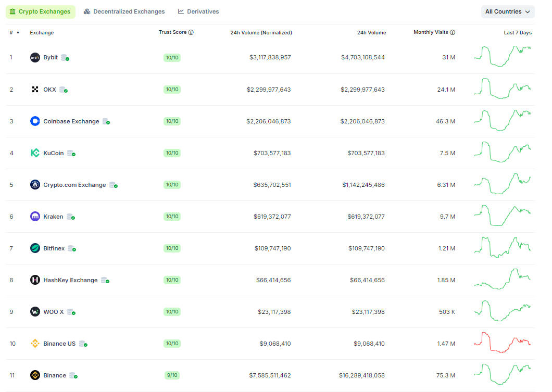
Task: Click the Monthly Visits info icon
Action: point(453,32)
